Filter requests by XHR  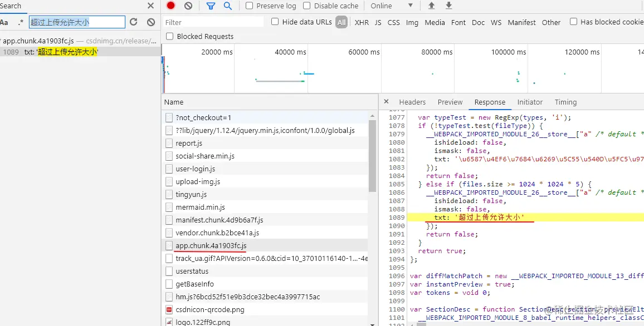(x=362, y=23)
